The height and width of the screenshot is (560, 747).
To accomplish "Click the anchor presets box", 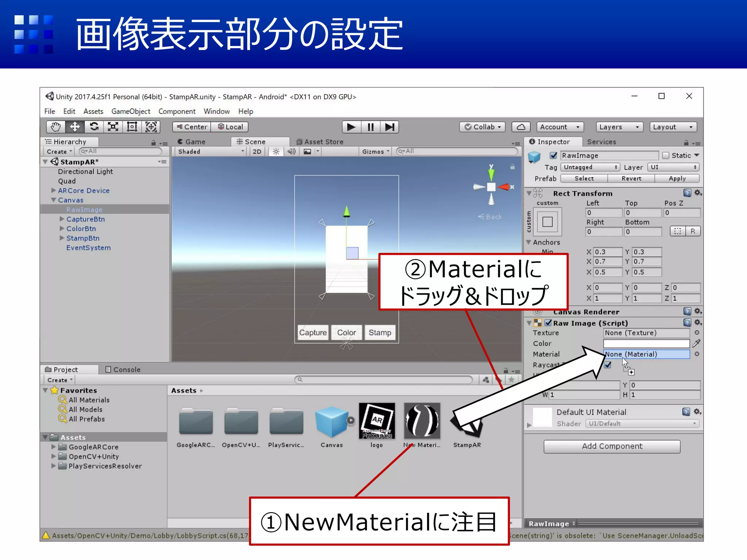I will click(x=547, y=222).
